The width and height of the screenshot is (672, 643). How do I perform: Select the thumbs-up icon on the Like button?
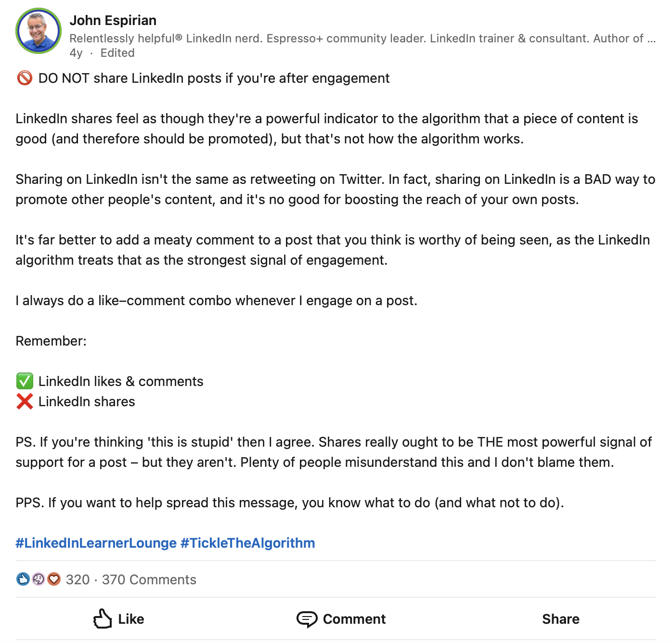[103, 618]
